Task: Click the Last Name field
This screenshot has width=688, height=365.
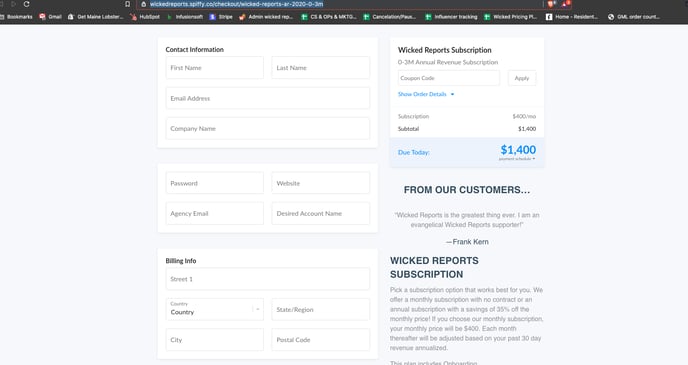Action: coord(321,68)
